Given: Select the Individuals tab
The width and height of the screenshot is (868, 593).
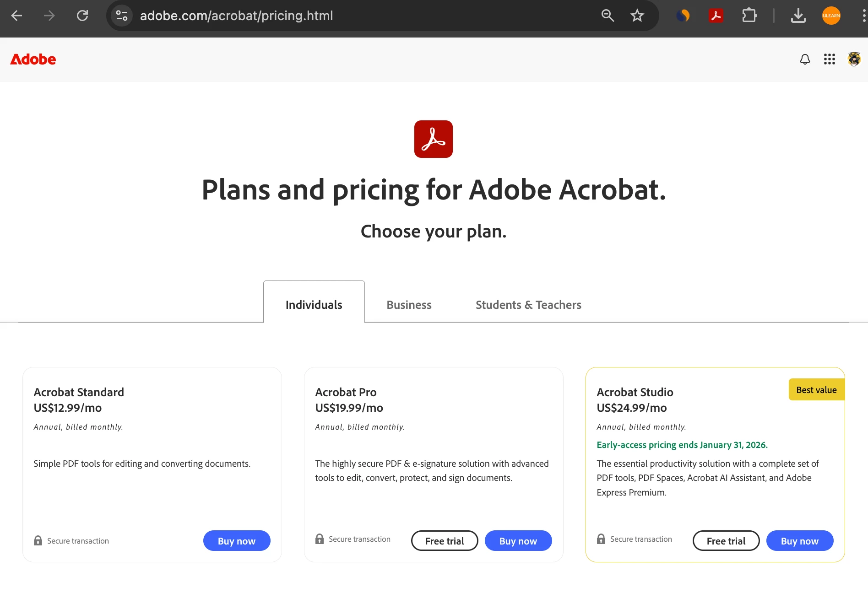Looking at the screenshot, I should pyautogui.click(x=314, y=302).
